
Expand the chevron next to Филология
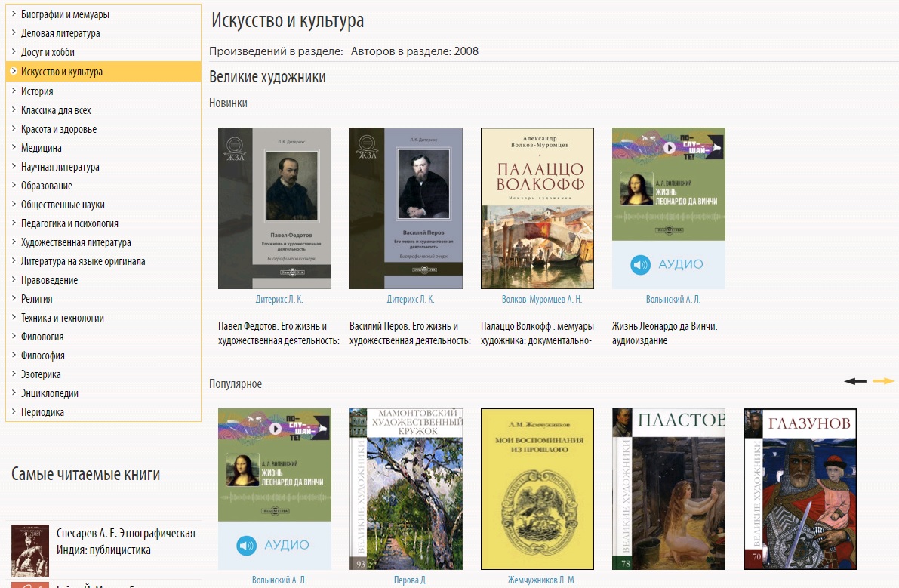coord(14,337)
